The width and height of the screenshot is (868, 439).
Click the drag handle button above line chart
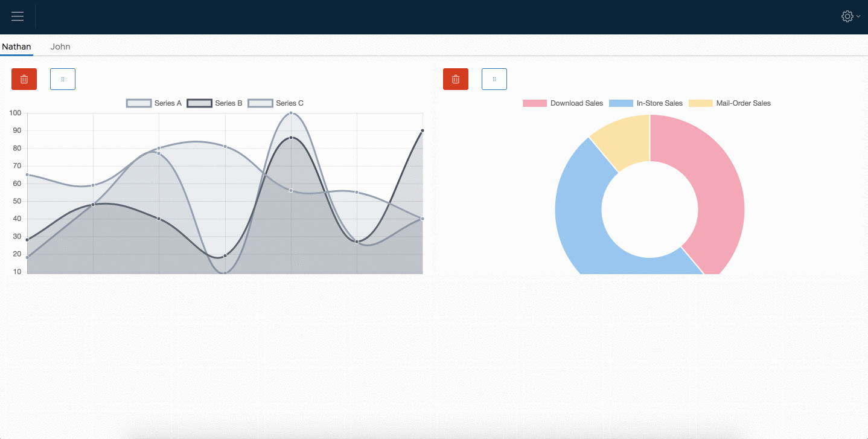point(63,79)
